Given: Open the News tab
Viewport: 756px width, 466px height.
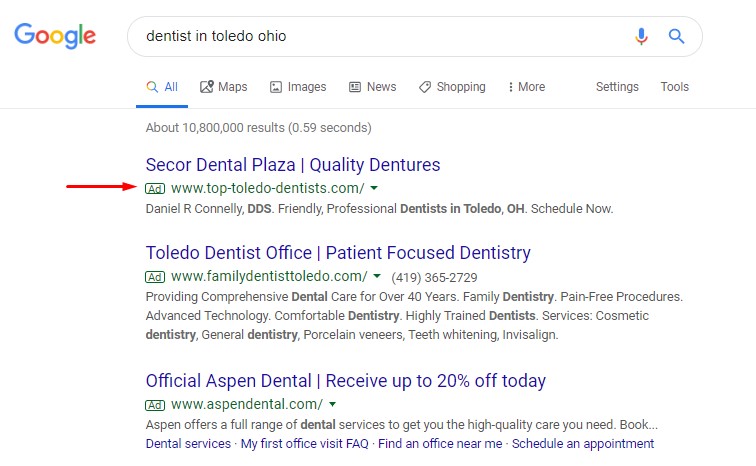Looking at the screenshot, I should (373, 87).
